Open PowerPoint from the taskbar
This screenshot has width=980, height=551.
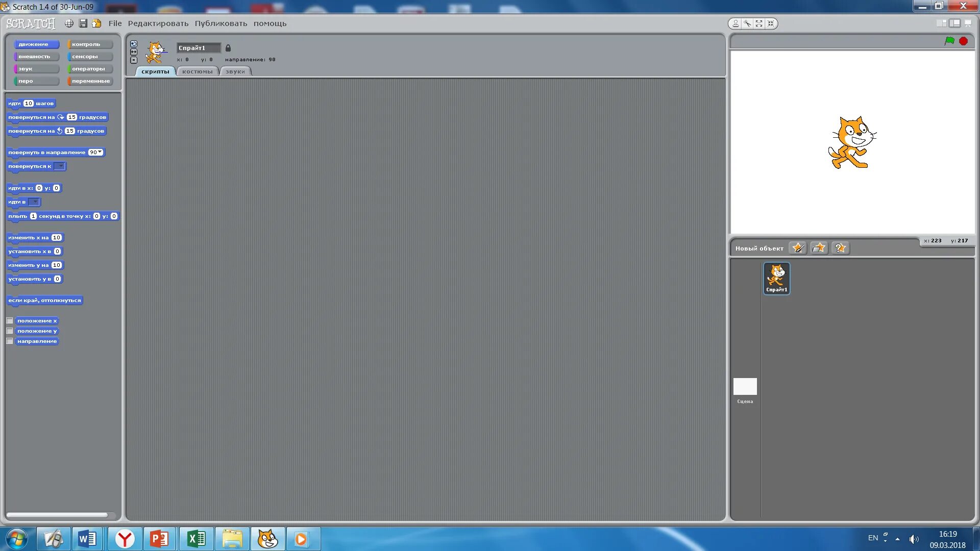(160, 539)
